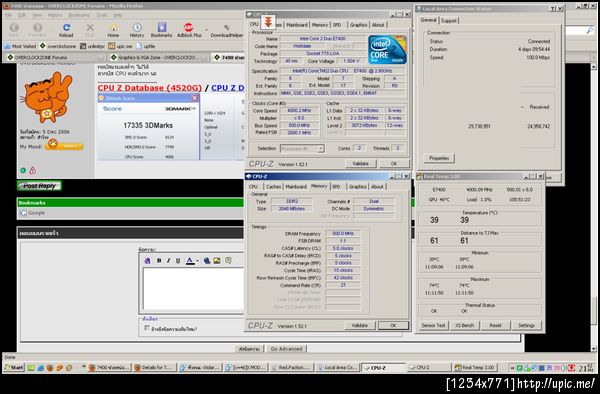Select the SPD tab in lower CPU-Z
600x394 pixels.
pyautogui.click(x=336, y=187)
